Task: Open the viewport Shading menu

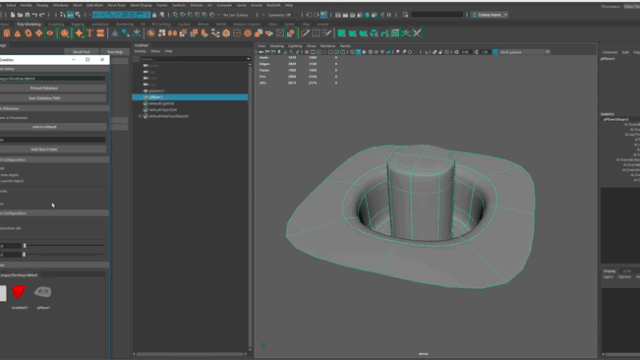Action: pyautogui.click(x=276, y=46)
